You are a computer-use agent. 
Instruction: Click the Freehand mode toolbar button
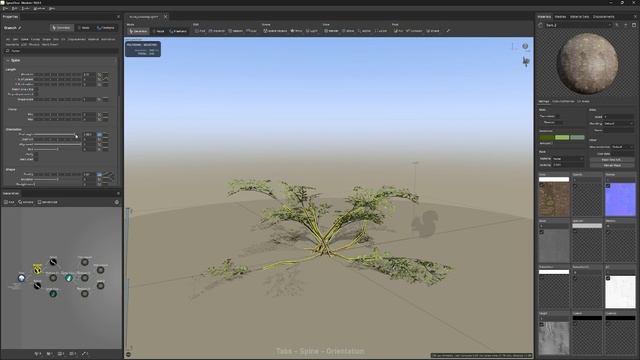coord(178,31)
